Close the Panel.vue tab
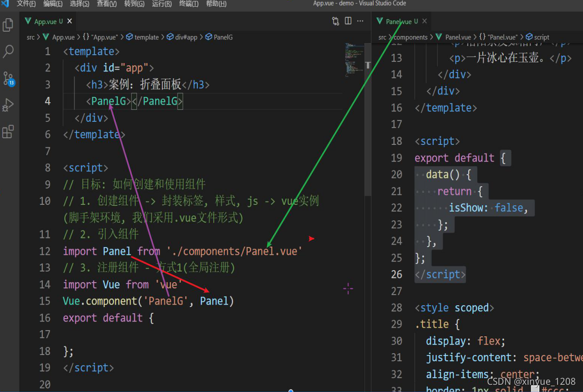The width and height of the screenshot is (583, 392). pyautogui.click(x=425, y=21)
